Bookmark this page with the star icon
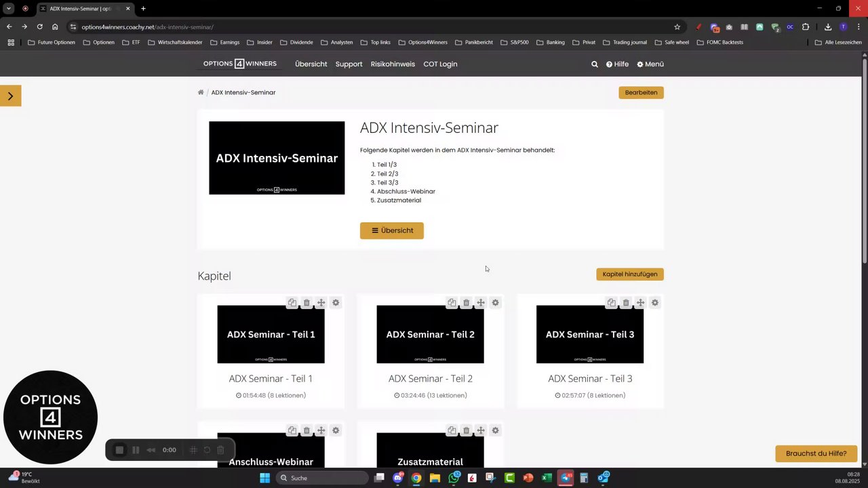Image resolution: width=868 pixels, height=488 pixels. point(677,27)
